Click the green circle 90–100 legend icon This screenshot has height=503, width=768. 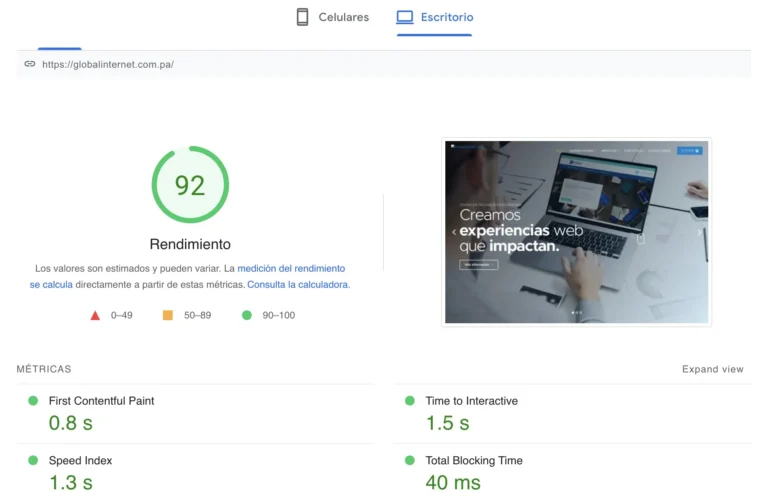click(x=247, y=315)
